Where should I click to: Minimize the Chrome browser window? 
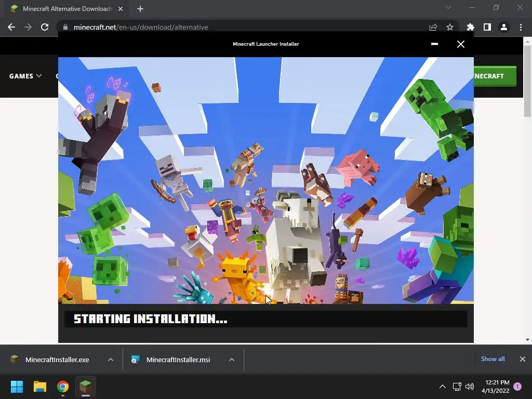pos(472,7)
